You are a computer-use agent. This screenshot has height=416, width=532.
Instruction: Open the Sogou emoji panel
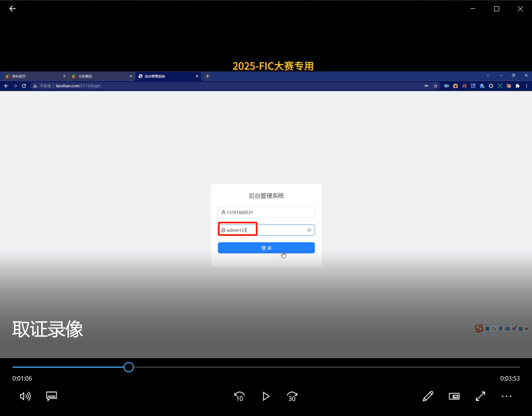tap(515, 328)
